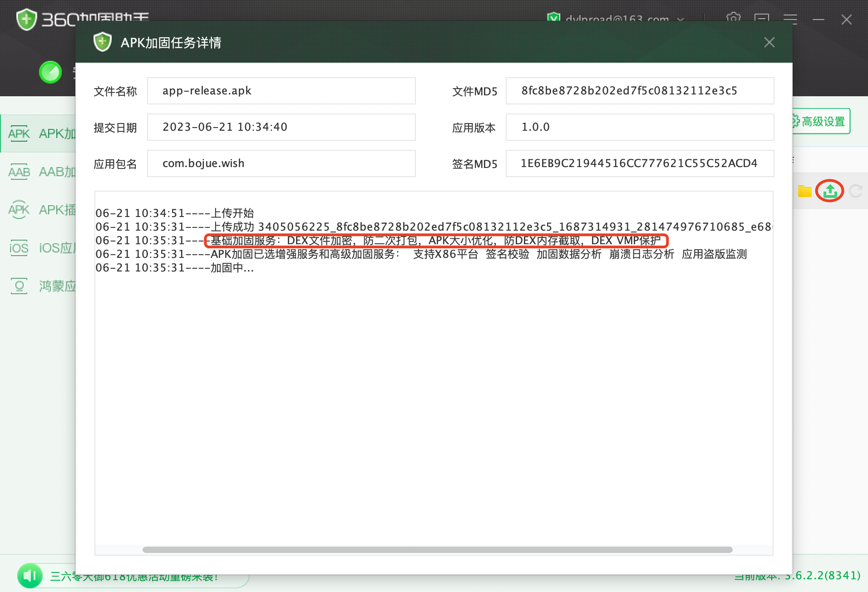Image resolution: width=868 pixels, height=592 pixels.
Task: Open the 618优惠活动 announcement link
Action: (x=135, y=577)
